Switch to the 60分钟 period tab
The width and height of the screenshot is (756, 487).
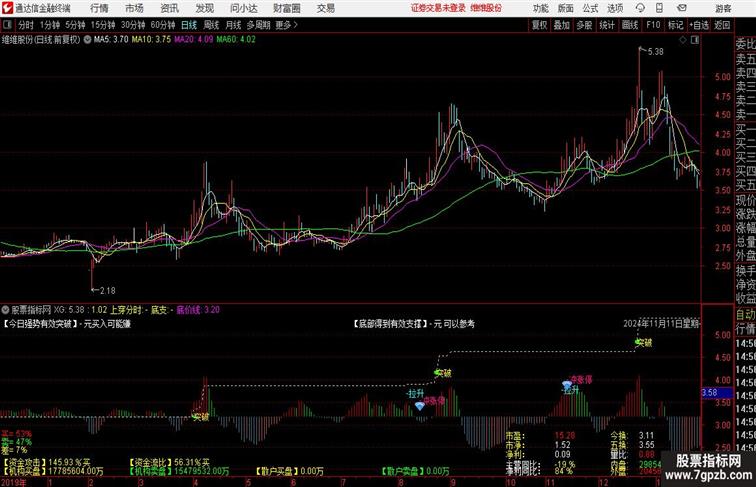[162, 25]
